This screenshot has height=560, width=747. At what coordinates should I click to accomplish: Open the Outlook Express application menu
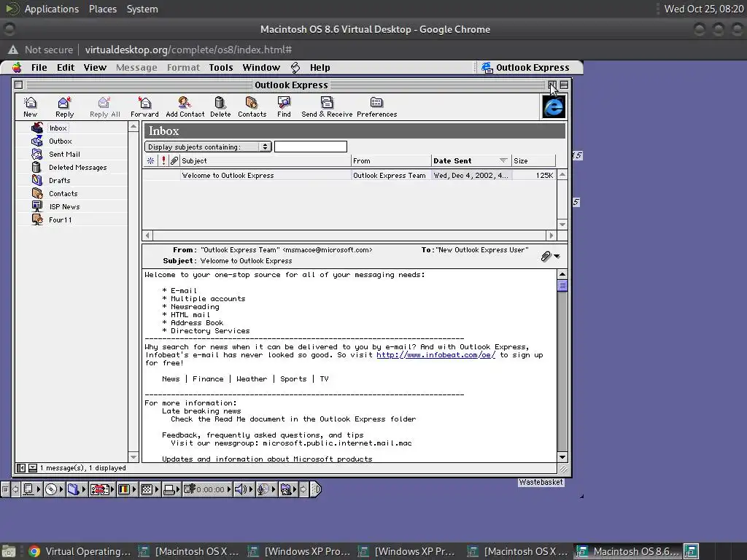[x=525, y=68]
